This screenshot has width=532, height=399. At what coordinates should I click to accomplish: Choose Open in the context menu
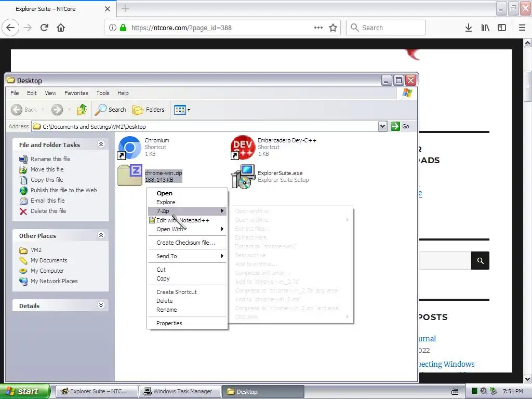tap(187, 193)
